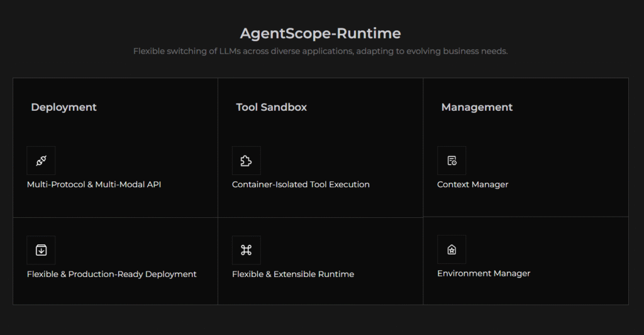Click the Deployment column heading
Screen dimensions: 644x335
(x=64, y=107)
